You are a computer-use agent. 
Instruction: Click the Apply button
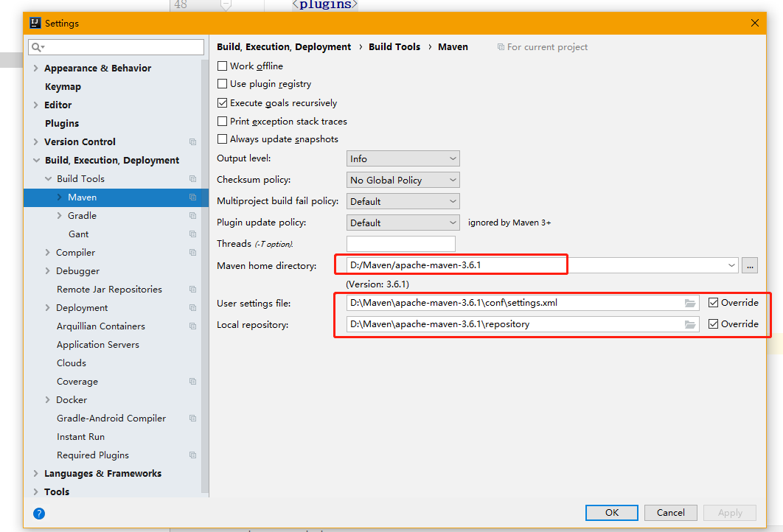pyautogui.click(x=730, y=513)
